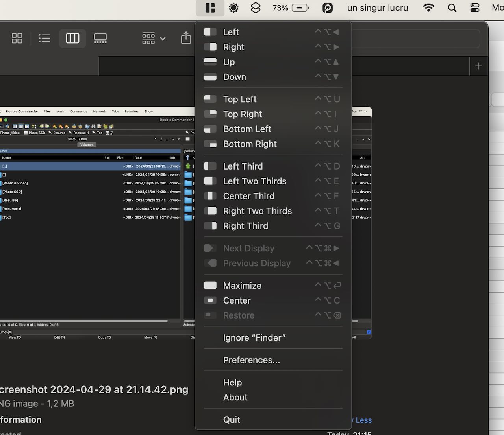Add a new Finder tab

click(x=478, y=66)
